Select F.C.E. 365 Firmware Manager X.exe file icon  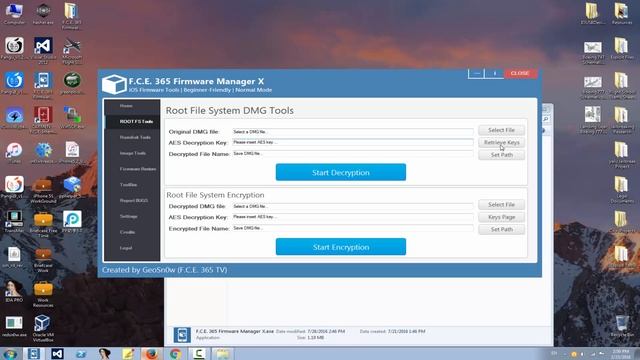[x=182, y=335]
